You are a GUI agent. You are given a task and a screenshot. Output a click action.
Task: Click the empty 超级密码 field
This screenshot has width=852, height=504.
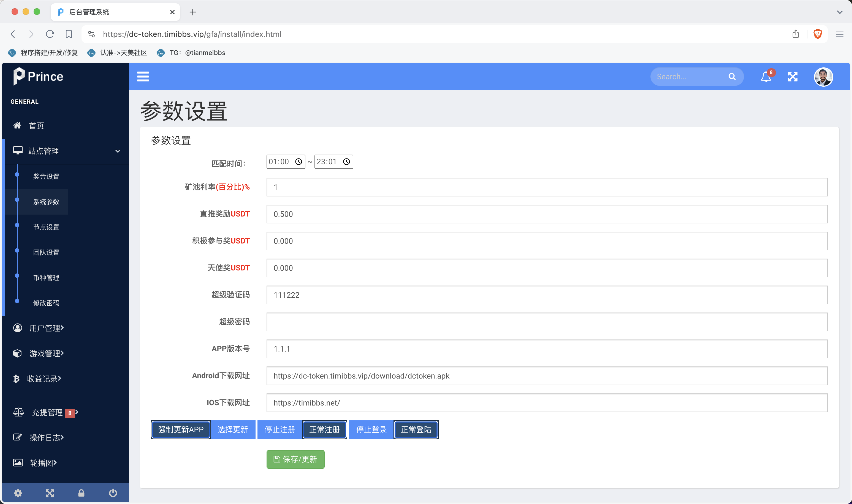(547, 322)
